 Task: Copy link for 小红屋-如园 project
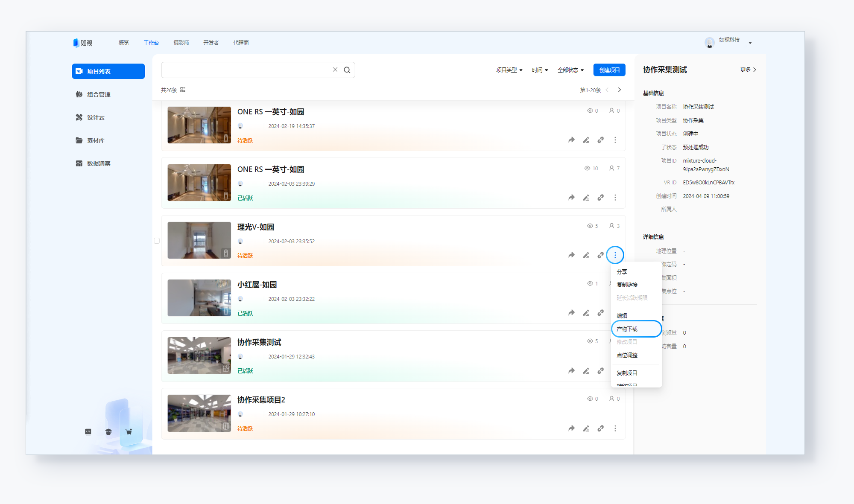[x=600, y=313]
